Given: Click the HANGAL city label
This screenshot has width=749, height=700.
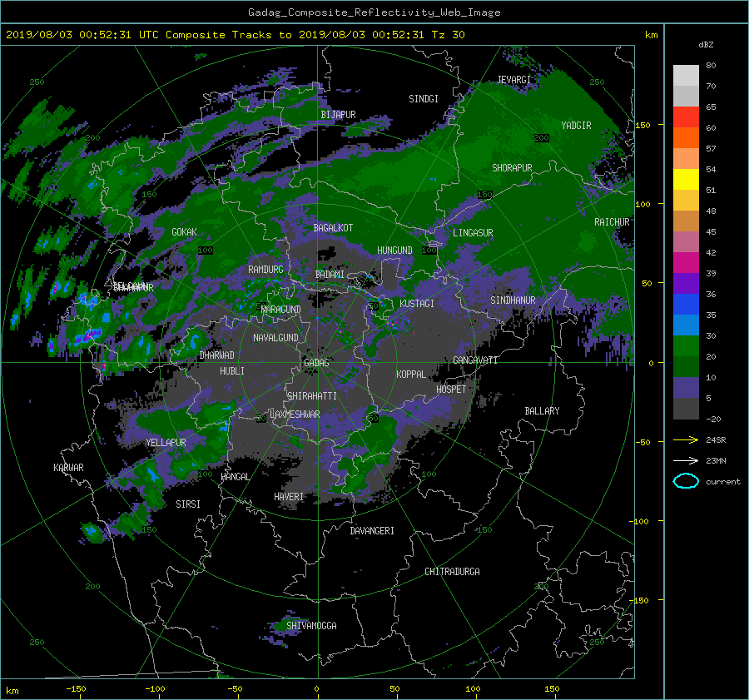Looking at the screenshot, I should 235,477.
